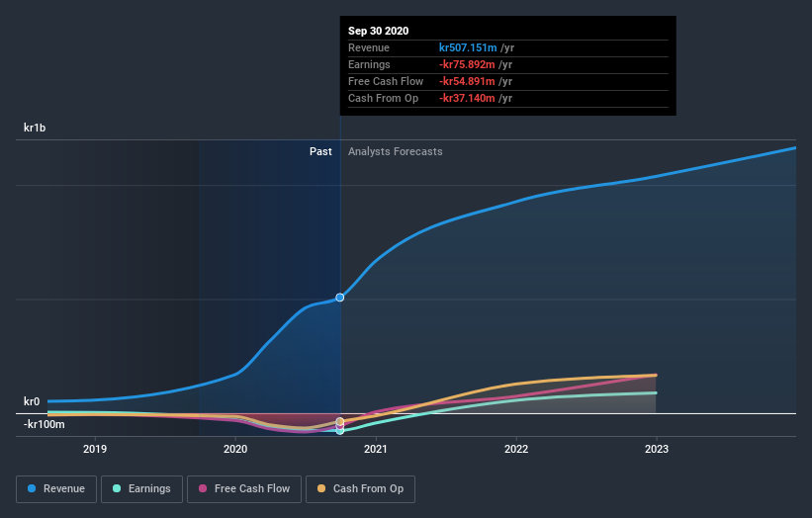Click the kr0 y-axis label

click(x=32, y=401)
